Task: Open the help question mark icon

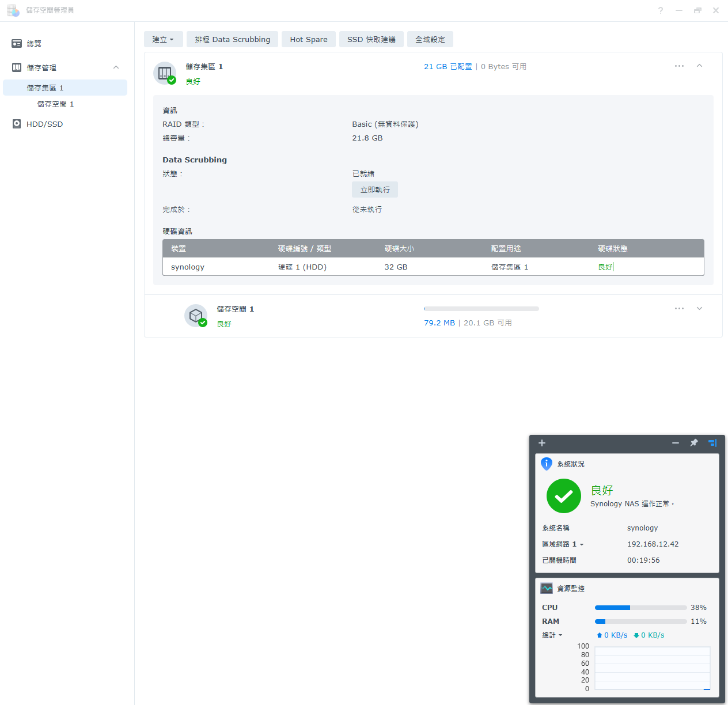Action: (x=661, y=10)
